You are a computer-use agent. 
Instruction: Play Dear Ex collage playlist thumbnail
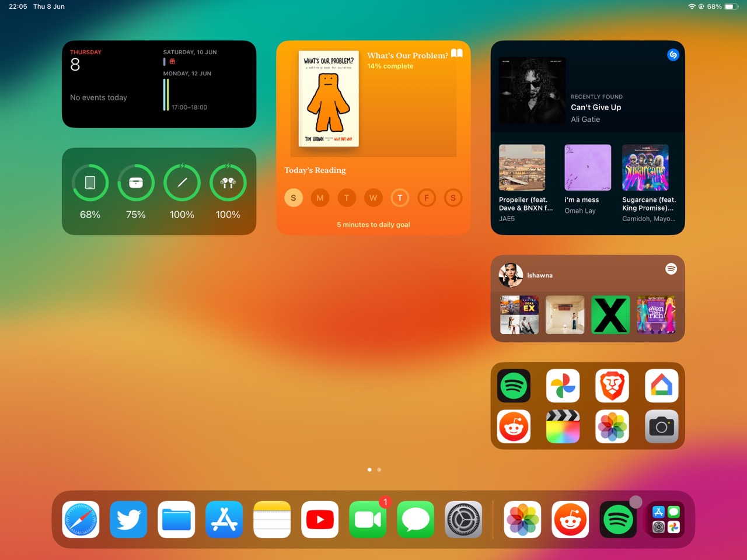click(x=519, y=315)
